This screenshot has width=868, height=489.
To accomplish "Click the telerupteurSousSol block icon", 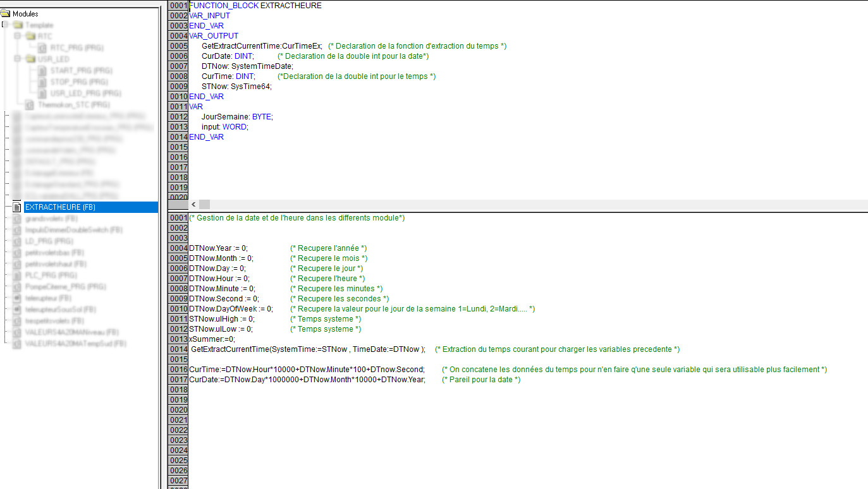I will point(17,309).
